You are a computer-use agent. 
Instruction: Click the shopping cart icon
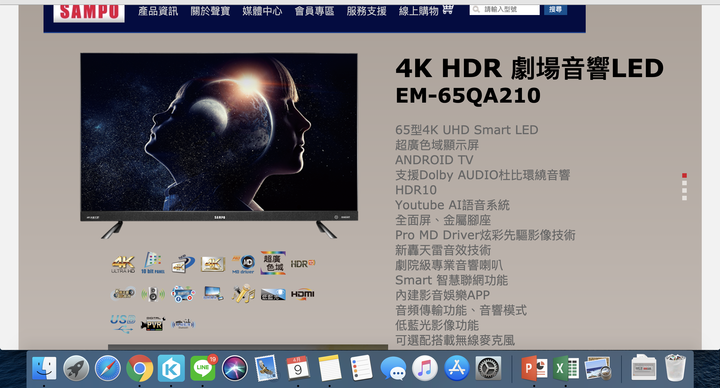coord(448,9)
